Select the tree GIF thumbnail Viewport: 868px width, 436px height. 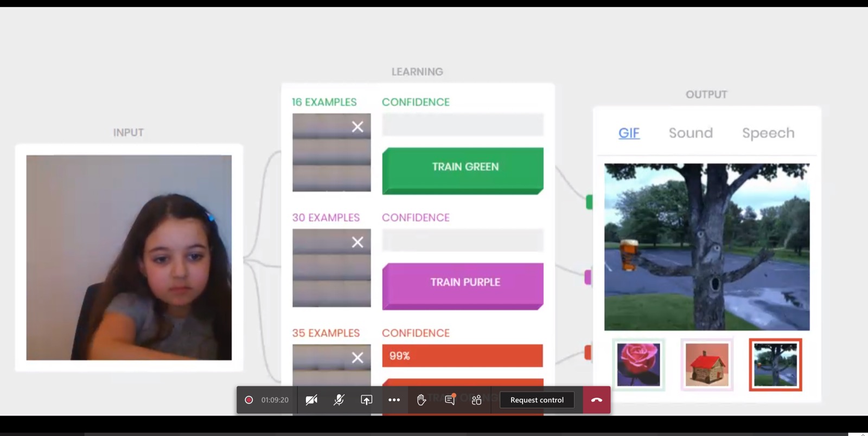coord(775,365)
